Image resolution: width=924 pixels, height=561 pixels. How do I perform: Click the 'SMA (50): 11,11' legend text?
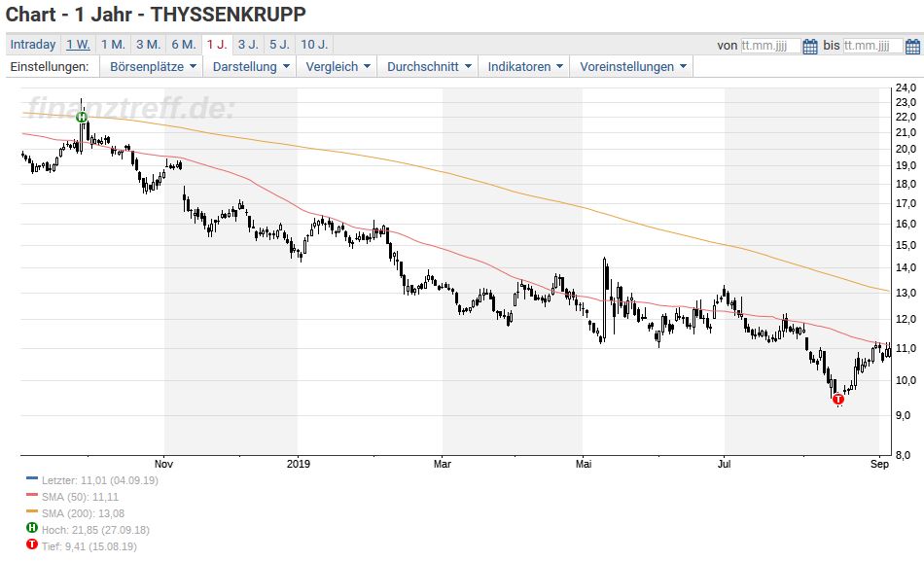click(x=80, y=497)
